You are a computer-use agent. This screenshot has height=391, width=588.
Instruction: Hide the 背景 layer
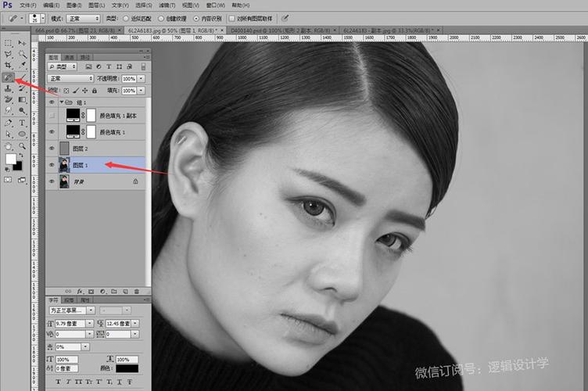[x=52, y=181]
